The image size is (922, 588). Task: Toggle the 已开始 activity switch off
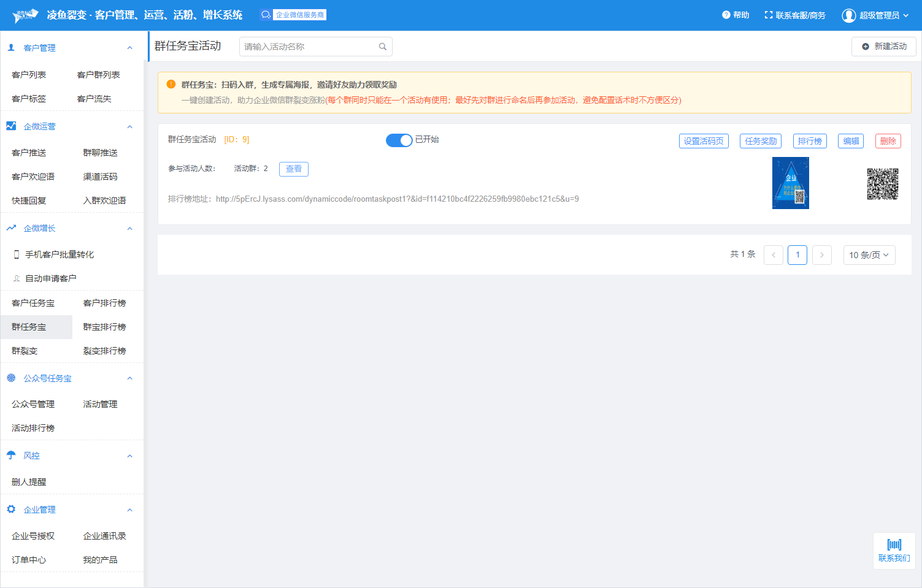[399, 140]
